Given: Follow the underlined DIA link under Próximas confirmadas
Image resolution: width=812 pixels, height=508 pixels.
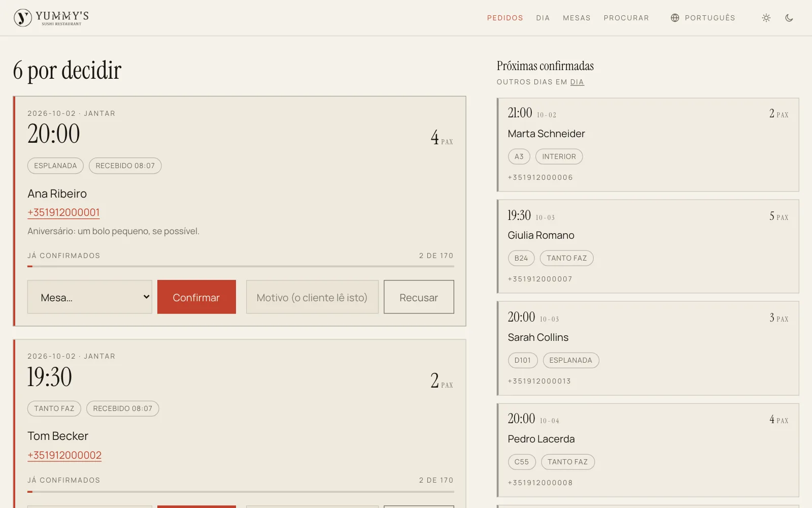Looking at the screenshot, I should click(x=577, y=82).
